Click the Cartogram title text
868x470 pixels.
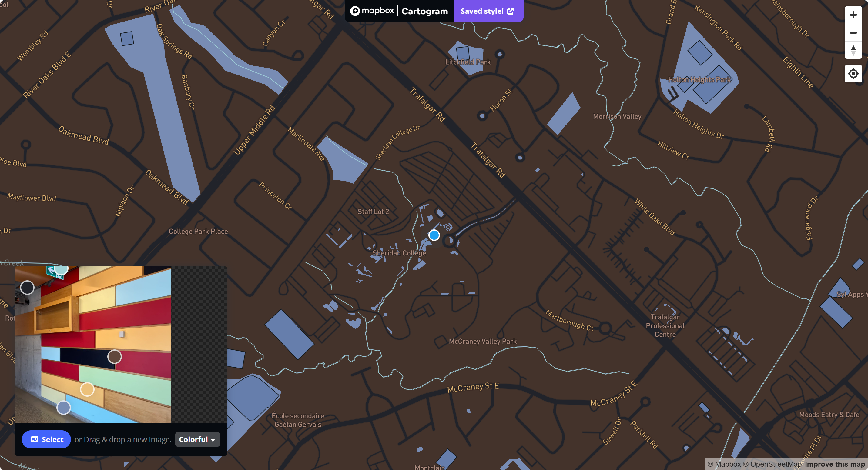[424, 11]
